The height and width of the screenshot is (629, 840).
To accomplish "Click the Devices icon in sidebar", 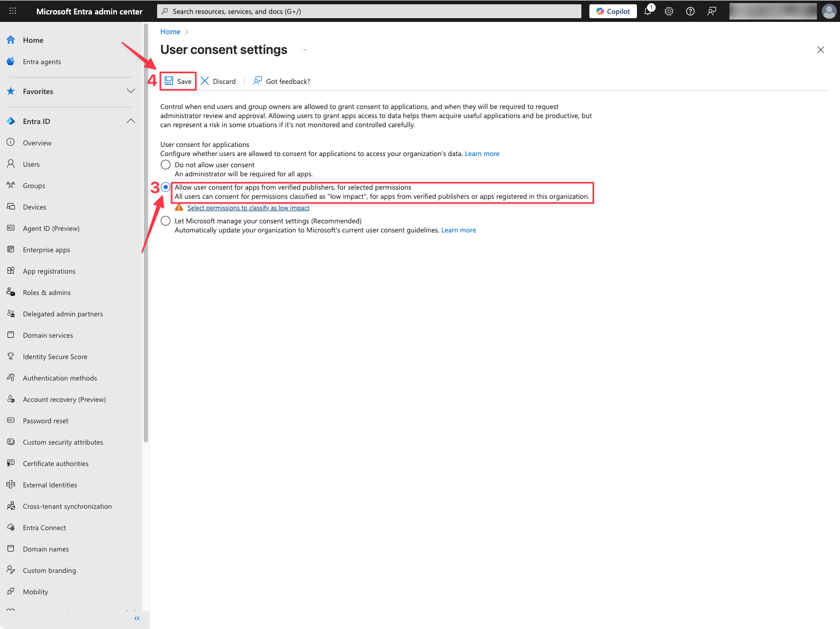I will point(11,206).
